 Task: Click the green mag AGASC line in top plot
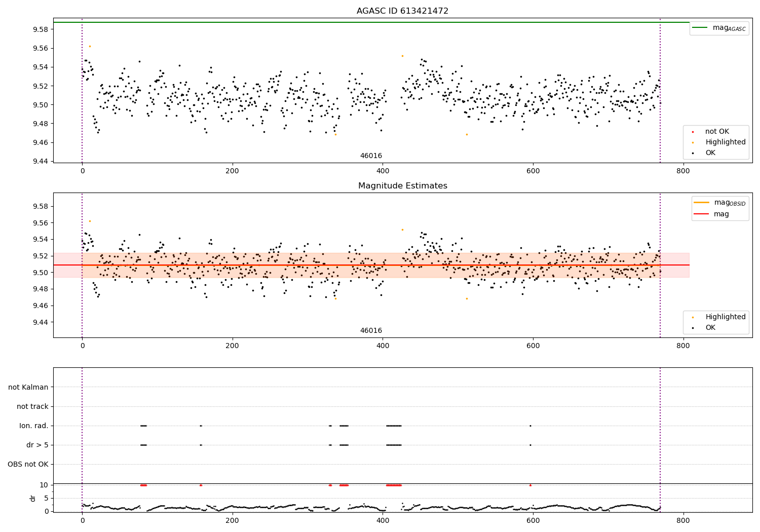(x=371, y=22)
